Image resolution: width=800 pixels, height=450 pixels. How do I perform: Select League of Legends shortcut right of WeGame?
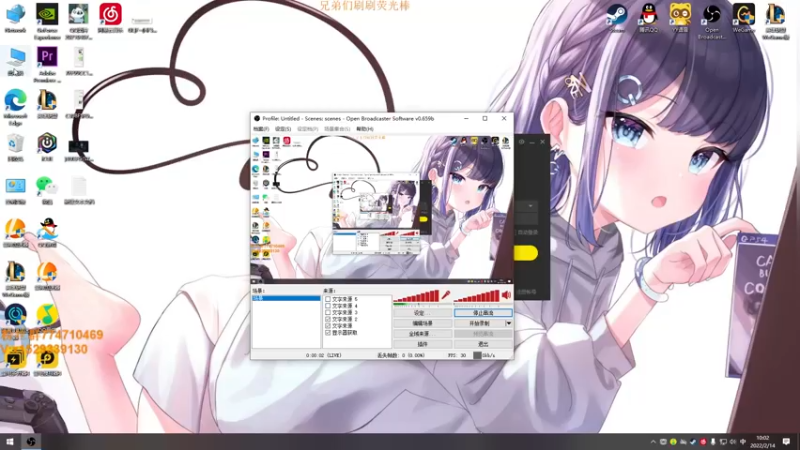[776, 21]
